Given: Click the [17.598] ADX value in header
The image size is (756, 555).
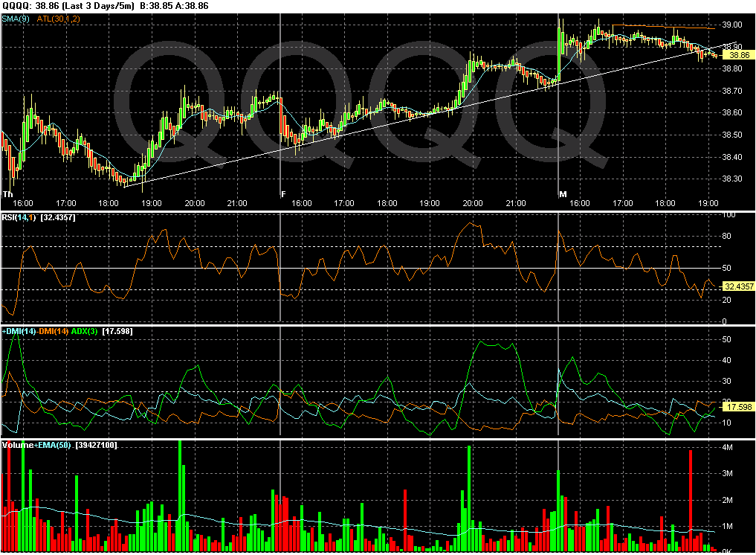Looking at the screenshot, I should (117, 332).
